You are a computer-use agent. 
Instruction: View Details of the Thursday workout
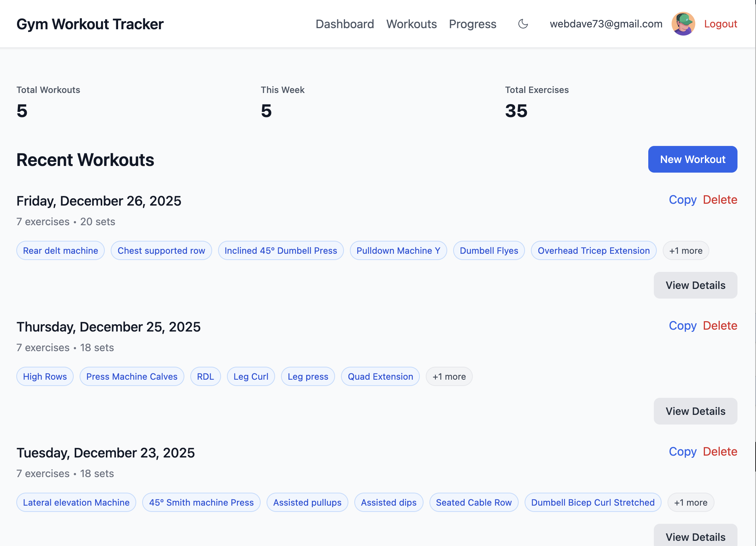pyautogui.click(x=695, y=411)
